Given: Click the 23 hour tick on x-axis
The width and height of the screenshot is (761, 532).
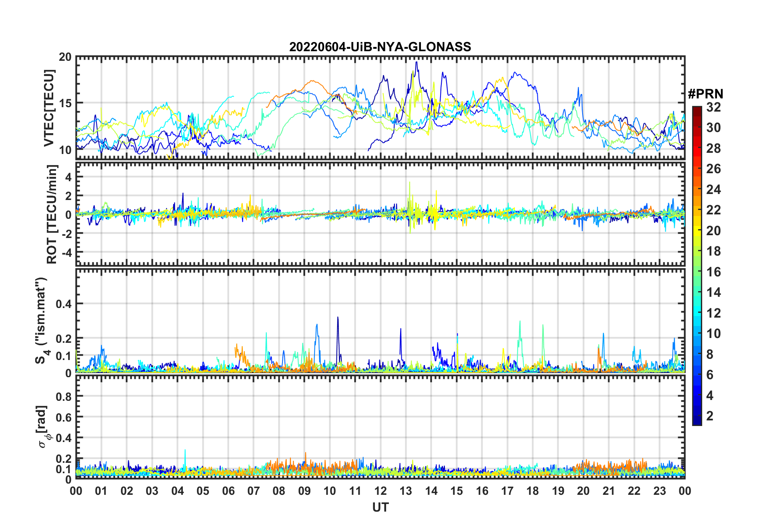Looking at the screenshot, I should (659, 491).
